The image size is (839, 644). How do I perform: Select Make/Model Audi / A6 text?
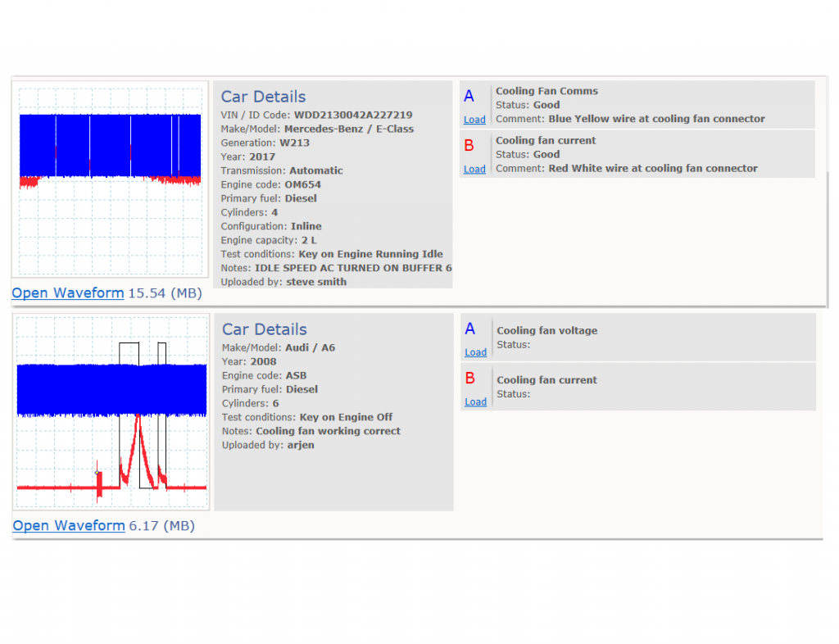tap(279, 347)
